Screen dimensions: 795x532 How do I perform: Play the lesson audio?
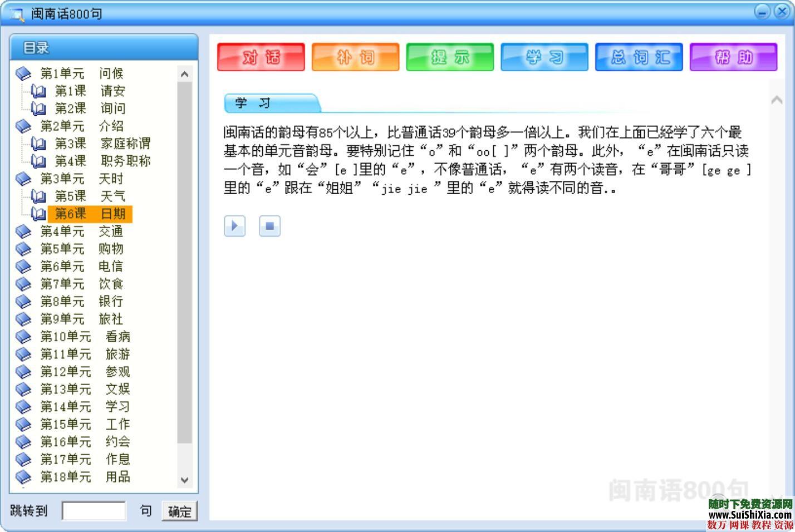234,226
